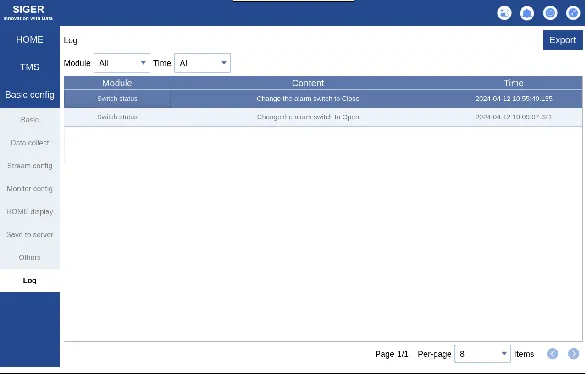The height and width of the screenshot is (374, 585).
Task: Click the 10:55:40 timestamp cell
Action: (514, 99)
